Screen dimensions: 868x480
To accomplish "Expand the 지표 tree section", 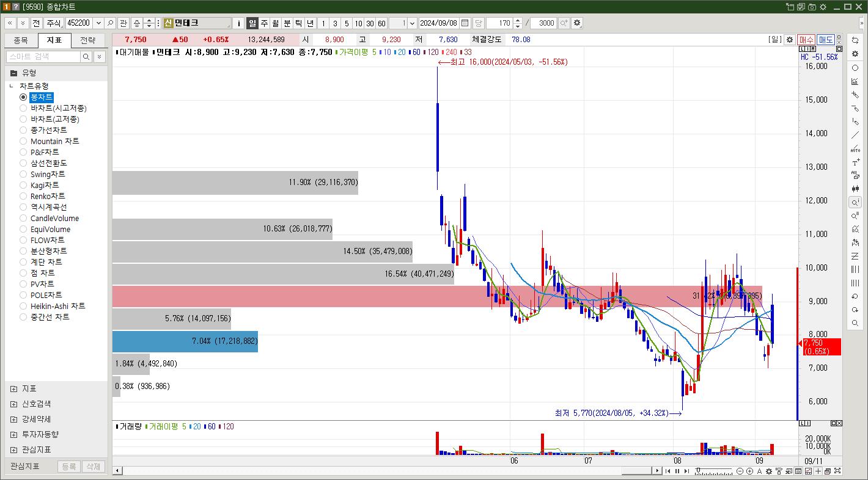I will tap(13, 388).
